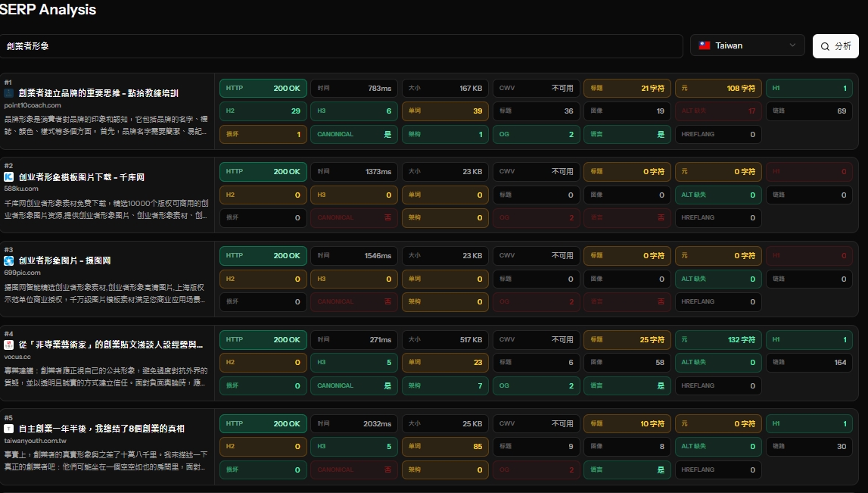Click point10coach.com favicon in result #1
This screenshot has width=868, height=493.
9,93
